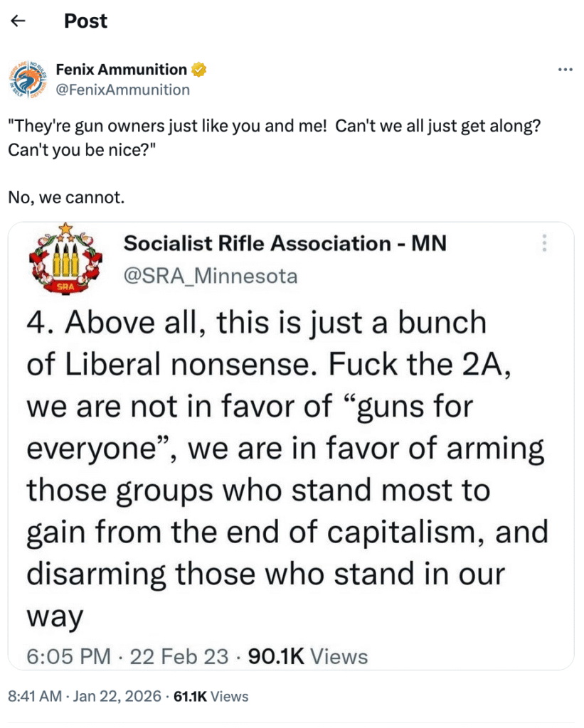Open the Fenix Ammunition profile avatar
584x728 pixels.
click(x=28, y=79)
